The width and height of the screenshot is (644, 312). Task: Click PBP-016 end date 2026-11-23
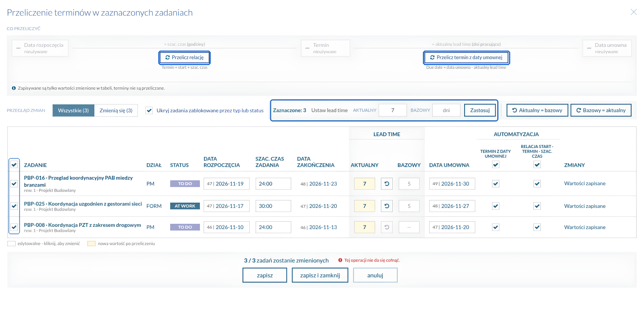[x=319, y=184]
